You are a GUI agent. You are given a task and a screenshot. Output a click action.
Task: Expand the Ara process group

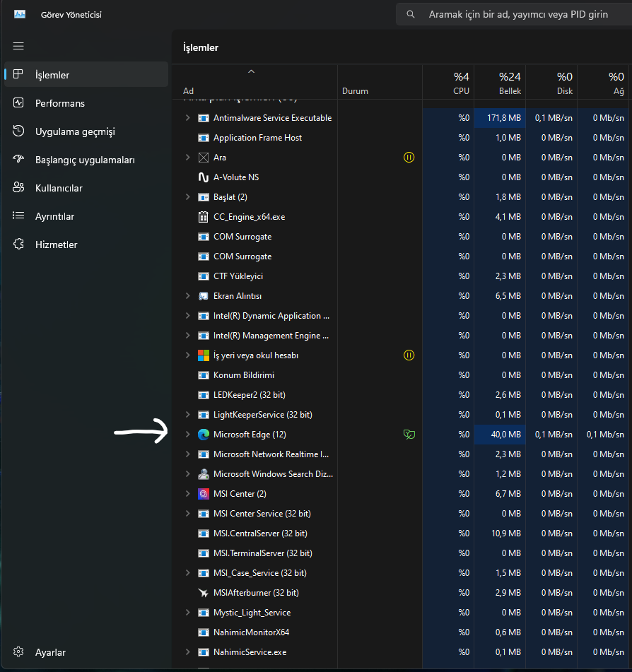(187, 158)
